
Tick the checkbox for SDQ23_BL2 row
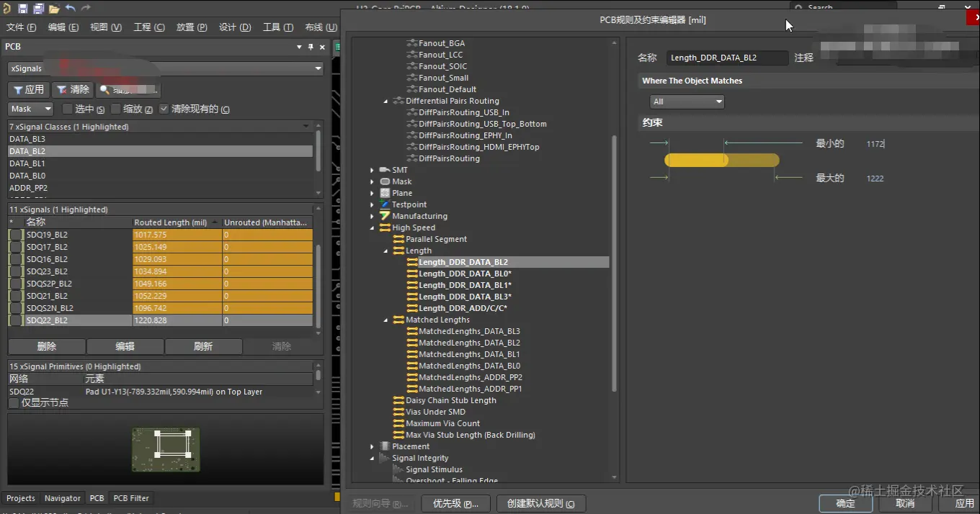[x=16, y=271]
